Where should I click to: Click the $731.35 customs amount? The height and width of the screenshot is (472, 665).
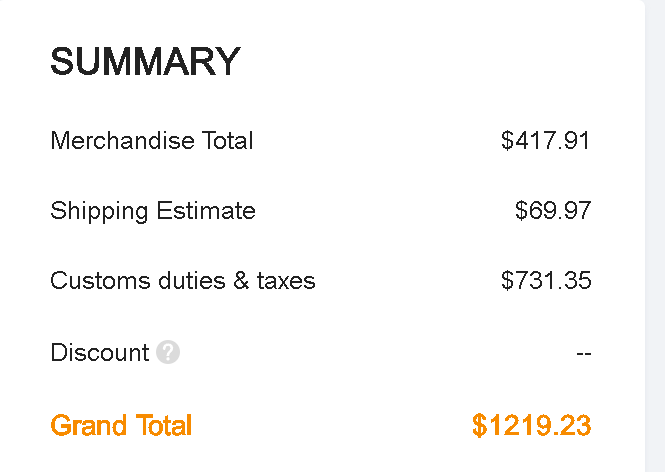pyautogui.click(x=546, y=281)
